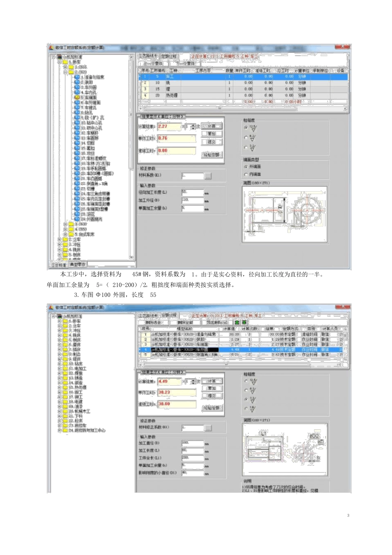Select roughness 12.5 in lower window
This screenshot has width=392, height=555.
click(x=246, y=382)
